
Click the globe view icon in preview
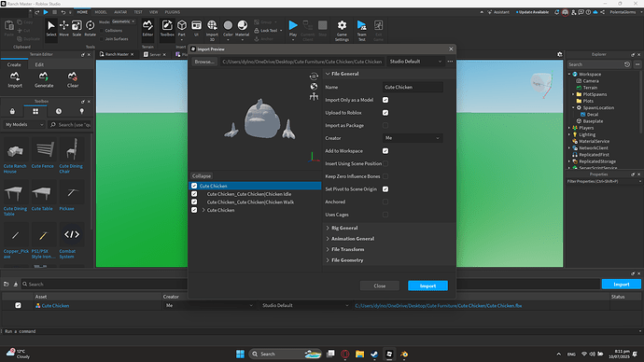(314, 87)
